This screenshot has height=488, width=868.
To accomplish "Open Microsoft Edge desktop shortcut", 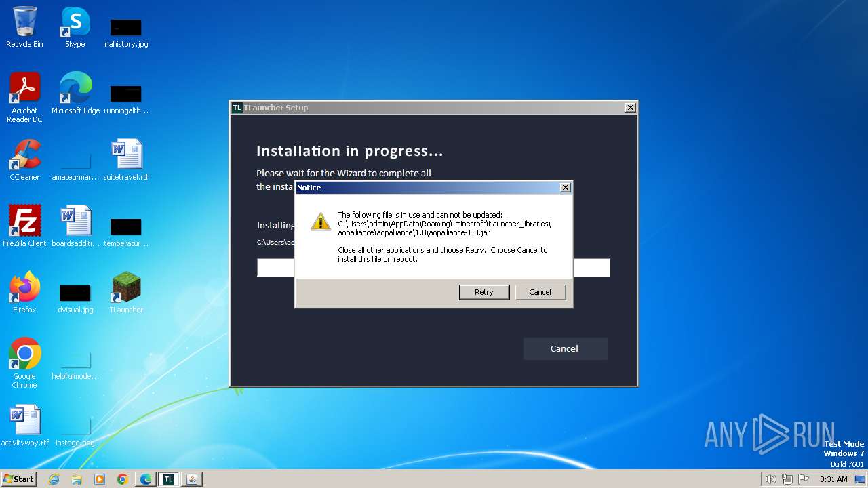I will click(75, 94).
